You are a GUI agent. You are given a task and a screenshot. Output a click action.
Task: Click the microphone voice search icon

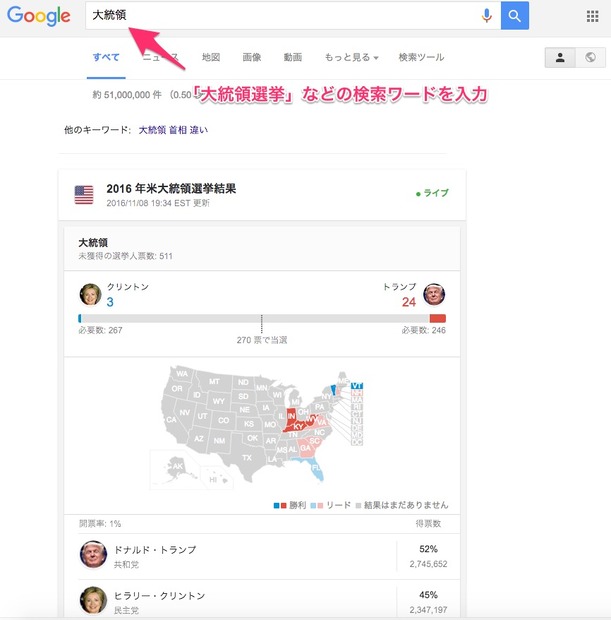[487, 16]
